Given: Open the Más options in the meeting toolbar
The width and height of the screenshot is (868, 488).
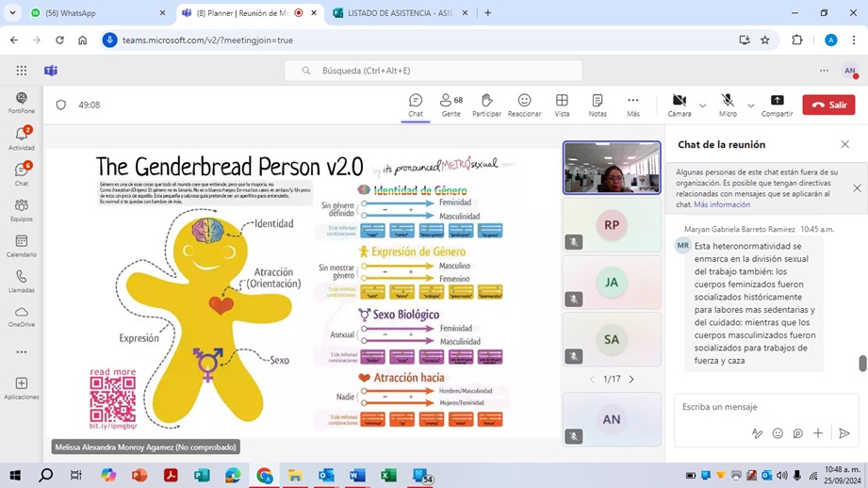Looking at the screenshot, I should 633,105.
